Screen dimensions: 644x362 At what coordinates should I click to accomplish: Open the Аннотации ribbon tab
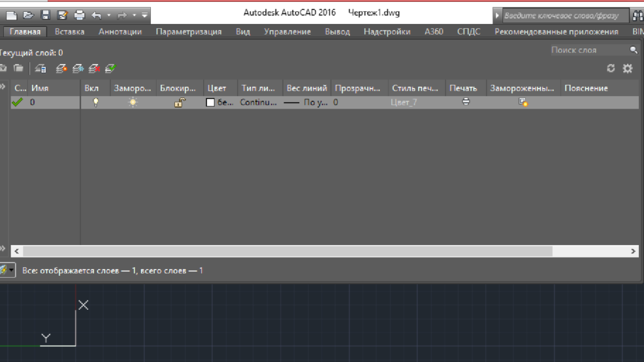120,31
